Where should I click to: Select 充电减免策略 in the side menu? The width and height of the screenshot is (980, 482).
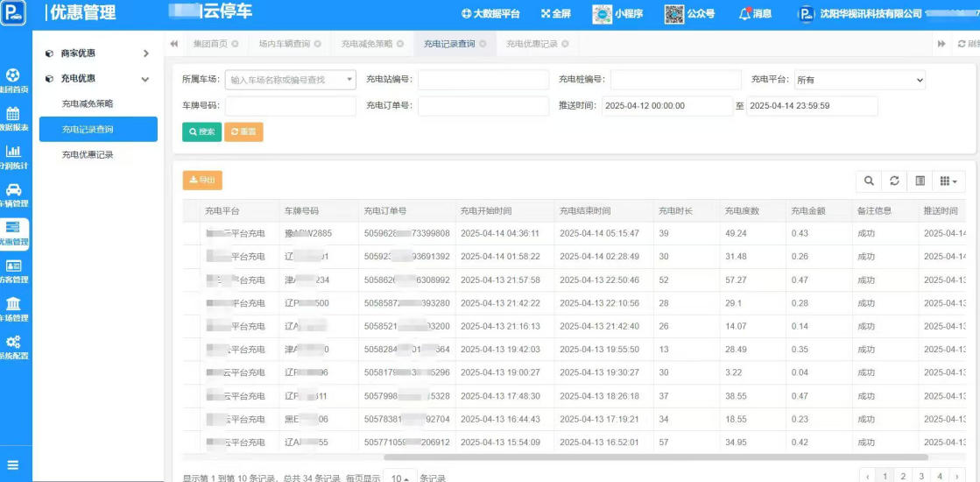[88, 103]
